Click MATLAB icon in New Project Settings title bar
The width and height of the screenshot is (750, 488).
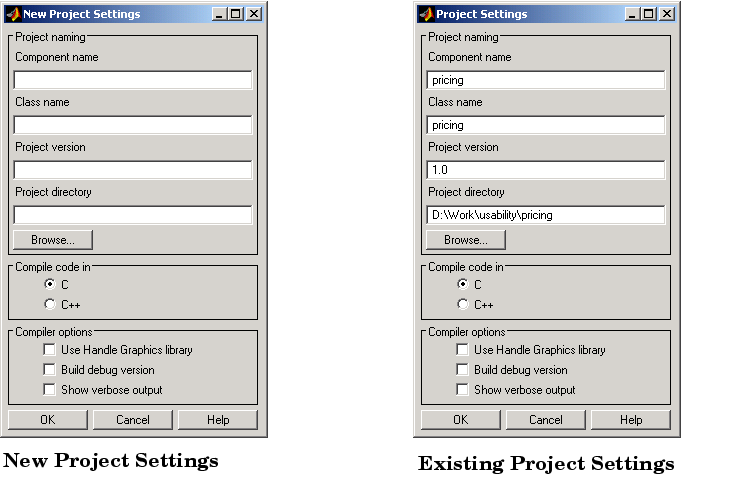pos(13,14)
